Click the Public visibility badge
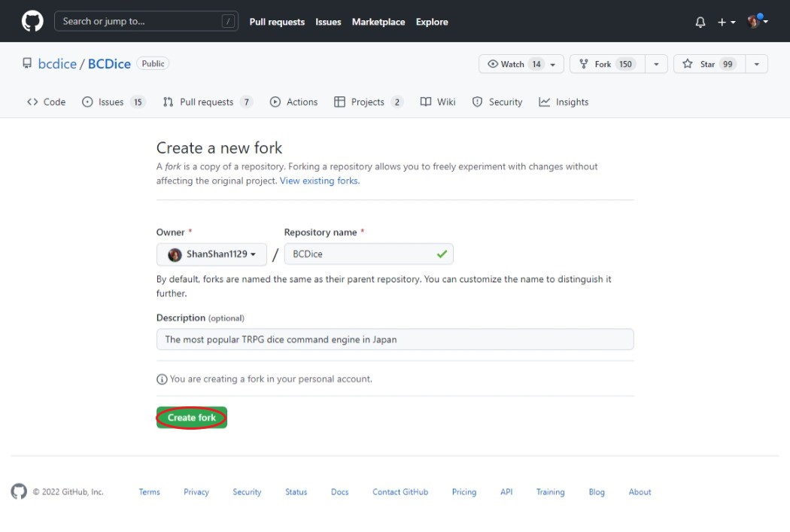Image resolution: width=790 pixels, height=532 pixels. [153, 63]
